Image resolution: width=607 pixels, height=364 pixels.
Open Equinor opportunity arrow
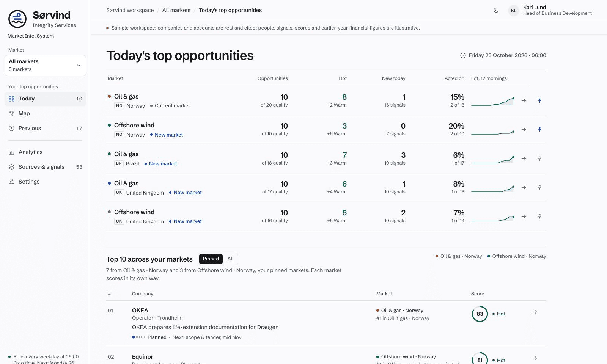pos(535,358)
